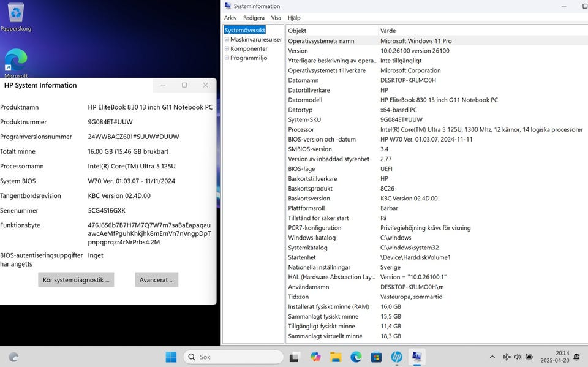Click the Kör systemdiagnostik button
This screenshot has height=367, width=588.
76,280
